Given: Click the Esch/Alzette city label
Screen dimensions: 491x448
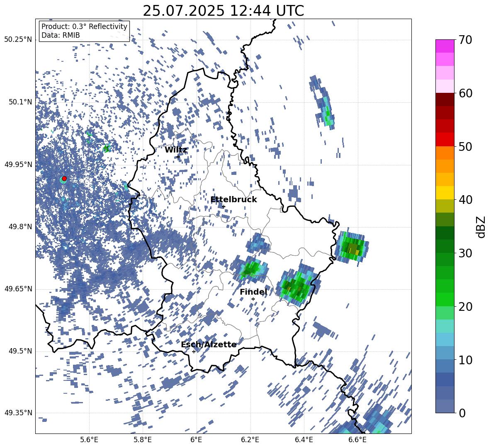Looking at the screenshot, I should pos(209,344).
